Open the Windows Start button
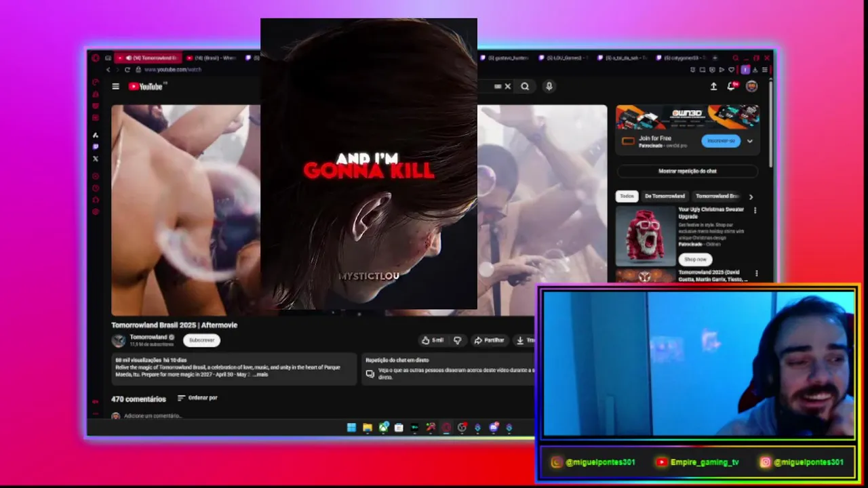This screenshot has width=868, height=488. [x=351, y=428]
